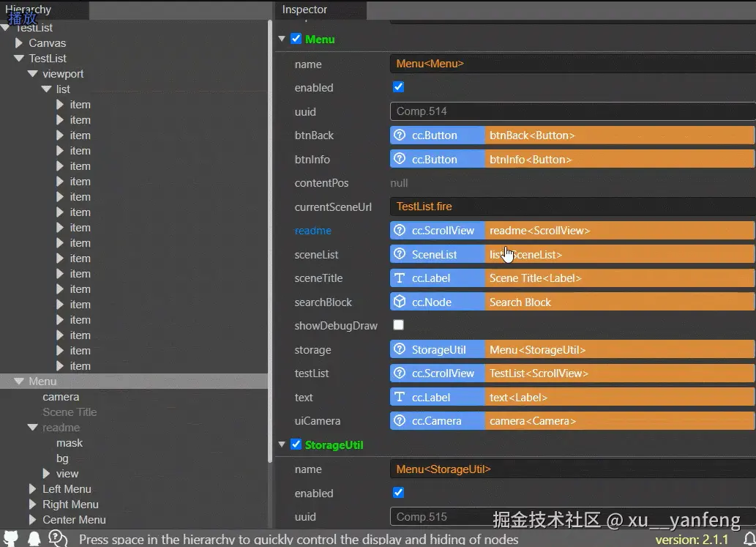The height and width of the screenshot is (547, 756).
Task: Click the SceneList type icon in sceneList row
Action: (x=400, y=254)
